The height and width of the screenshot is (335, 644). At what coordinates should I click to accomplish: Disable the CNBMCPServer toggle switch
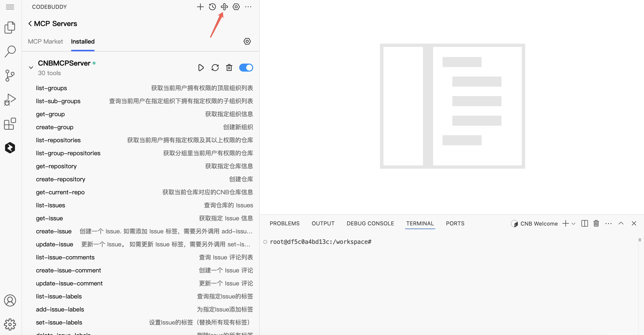pyautogui.click(x=246, y=68)
